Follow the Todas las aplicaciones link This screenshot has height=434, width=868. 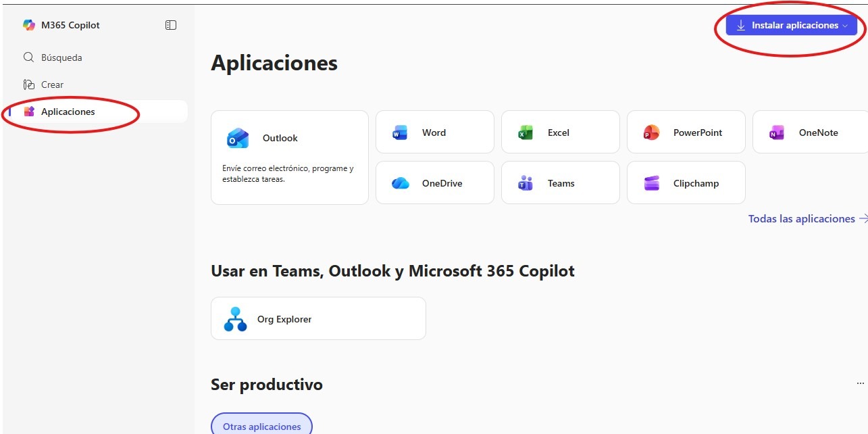(801, 218)
